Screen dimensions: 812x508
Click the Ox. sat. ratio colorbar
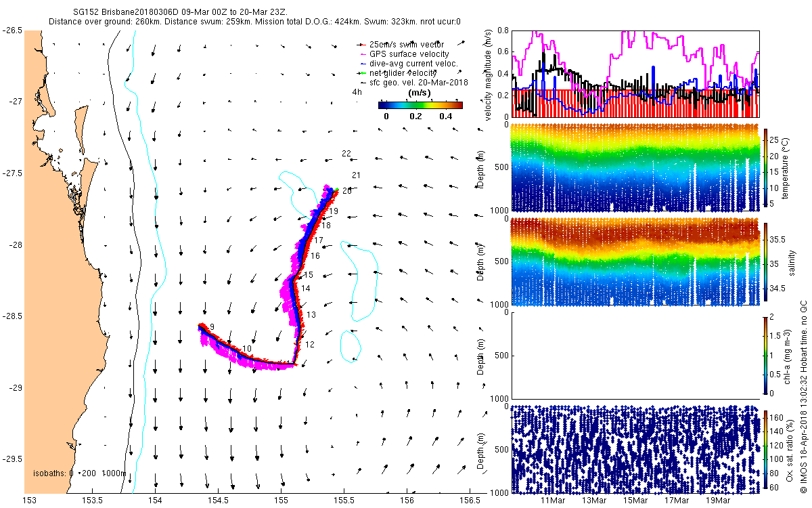coord(765,451)
